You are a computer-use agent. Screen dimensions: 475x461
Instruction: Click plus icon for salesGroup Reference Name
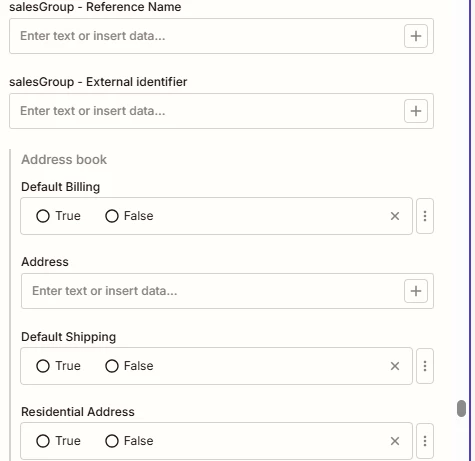click(x=416, y=36)
